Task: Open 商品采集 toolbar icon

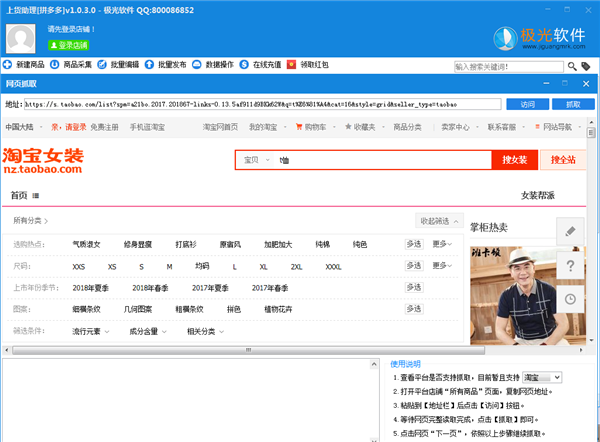Action: (x=55, y=65)
